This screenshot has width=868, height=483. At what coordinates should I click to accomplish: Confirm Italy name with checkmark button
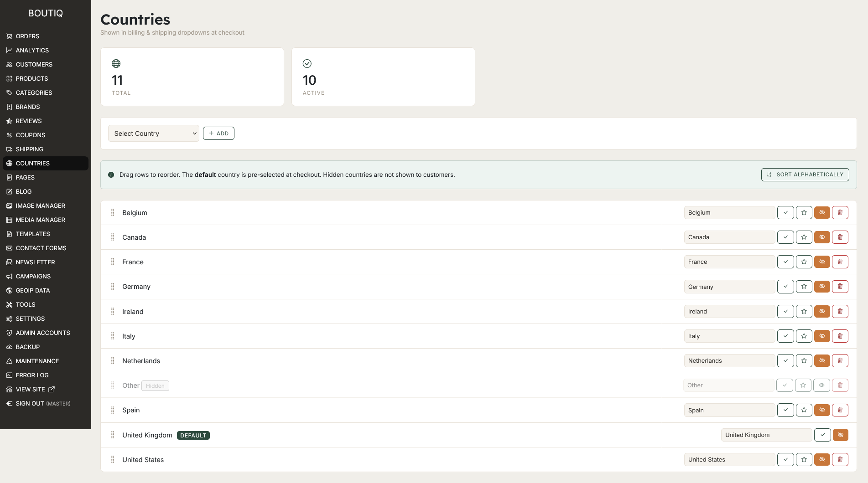[785, 336]
